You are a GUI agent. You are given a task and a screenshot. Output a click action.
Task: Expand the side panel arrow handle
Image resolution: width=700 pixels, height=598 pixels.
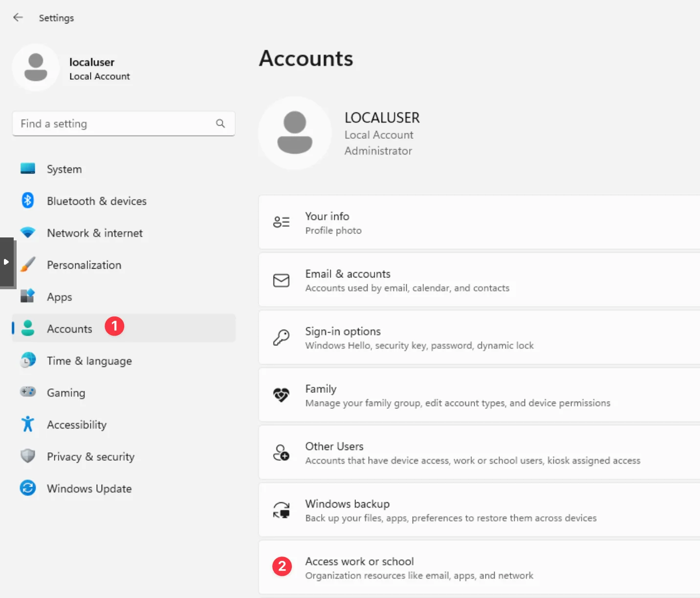6,262
